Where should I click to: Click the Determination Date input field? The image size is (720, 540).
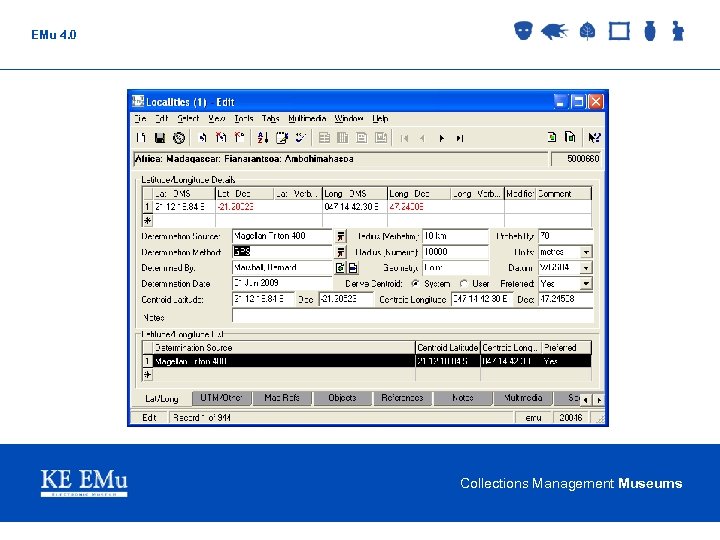pos(282,283)
